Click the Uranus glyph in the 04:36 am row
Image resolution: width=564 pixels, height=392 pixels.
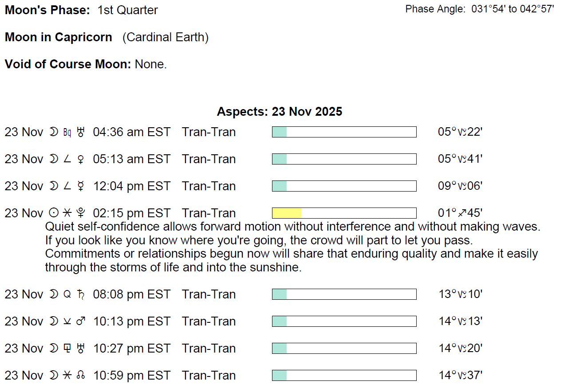81,132
